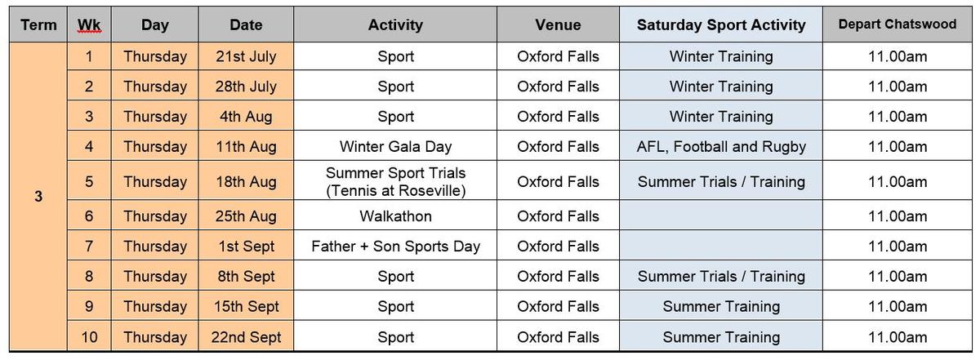Viewport: 980px width, 360px height.
Task: Select the Walkathon activity cell
Action: click(395, 216)
